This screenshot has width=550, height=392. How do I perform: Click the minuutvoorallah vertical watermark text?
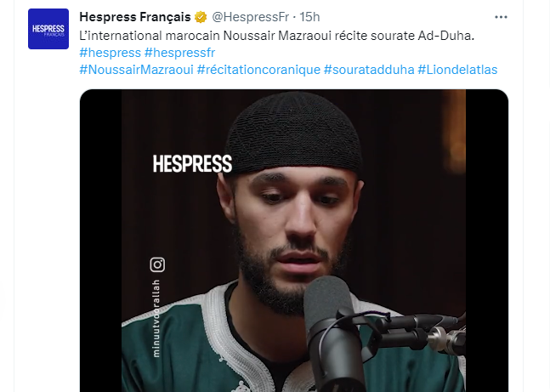[156, 319]
